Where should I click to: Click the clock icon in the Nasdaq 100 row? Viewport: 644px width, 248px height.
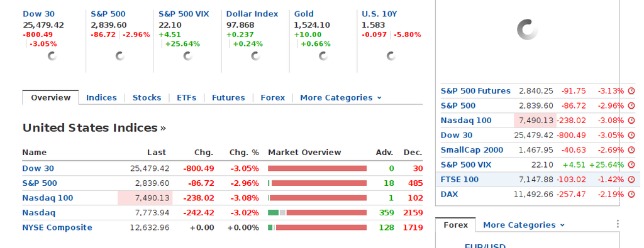pos(631,121)
